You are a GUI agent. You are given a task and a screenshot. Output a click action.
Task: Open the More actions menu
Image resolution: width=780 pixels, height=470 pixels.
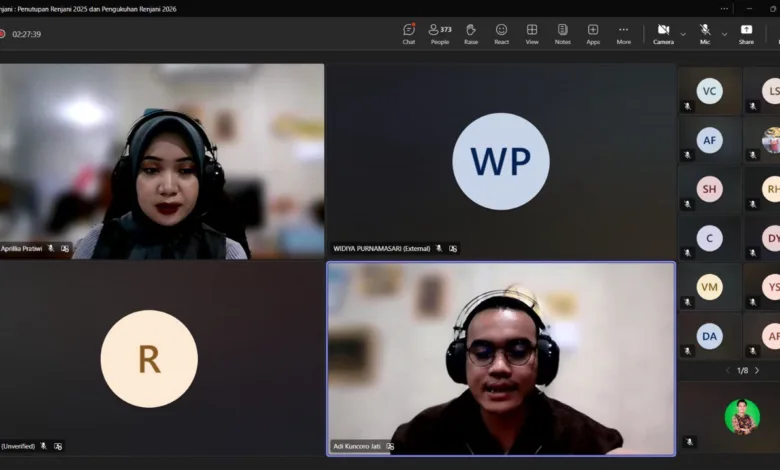point(624,34)
